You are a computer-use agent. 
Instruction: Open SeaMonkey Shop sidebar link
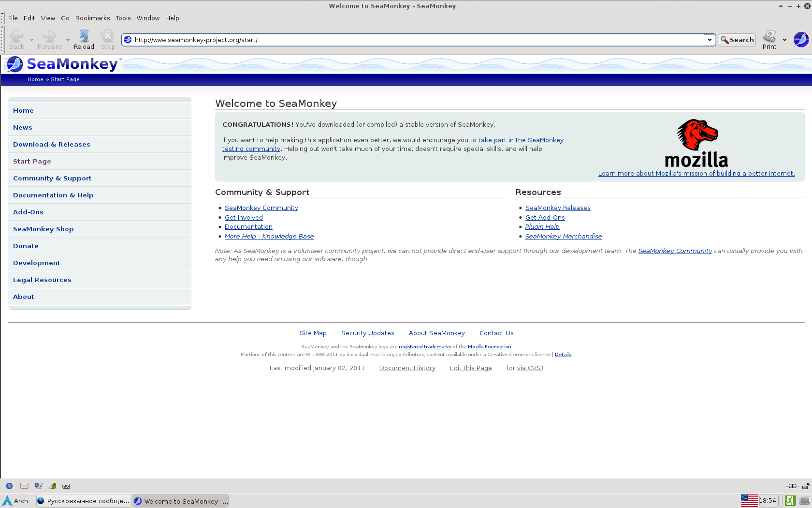(100, 229)
